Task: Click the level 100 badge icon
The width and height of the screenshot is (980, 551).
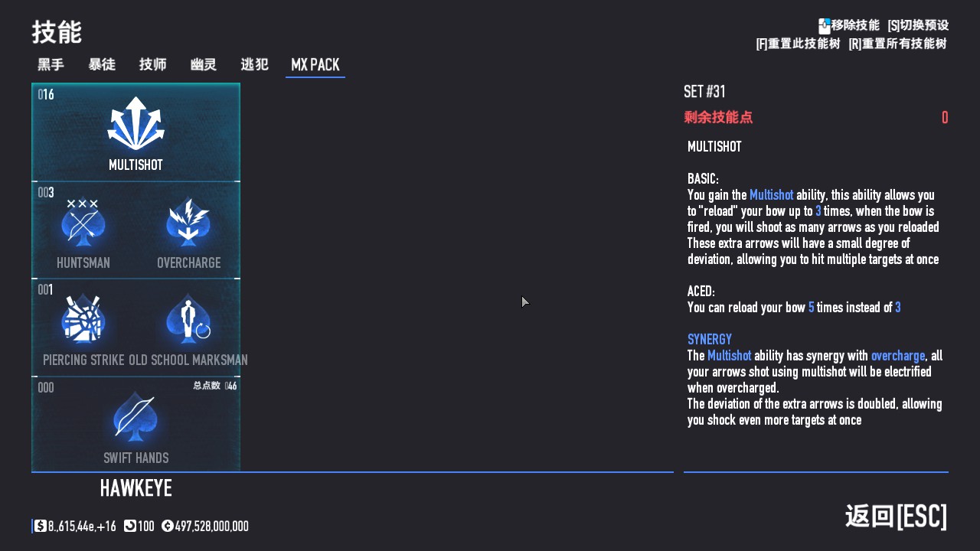Action: click(x=129, y=526)
